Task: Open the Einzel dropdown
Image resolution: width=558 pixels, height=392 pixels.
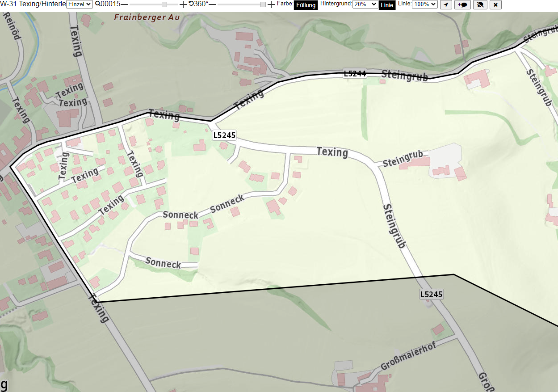Action: click(80, 4)
